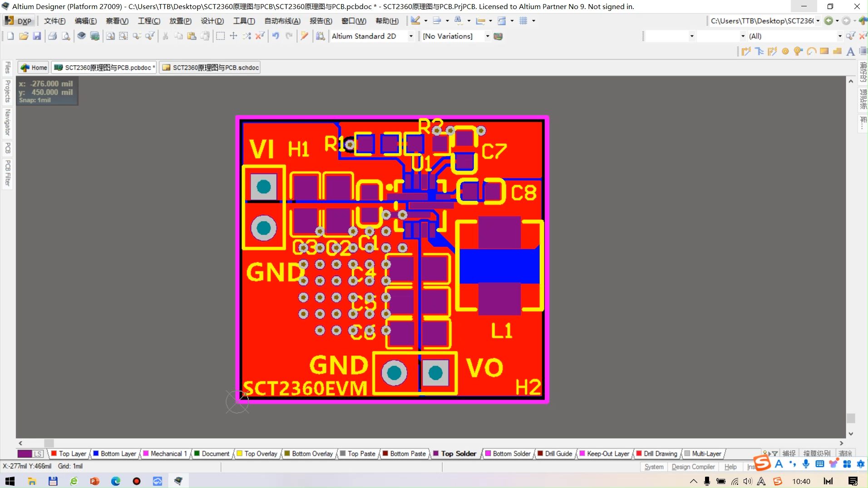The image size is (868, 488).
Task: Switch to the schdoc document tab
Action: (x=210, y=68)
